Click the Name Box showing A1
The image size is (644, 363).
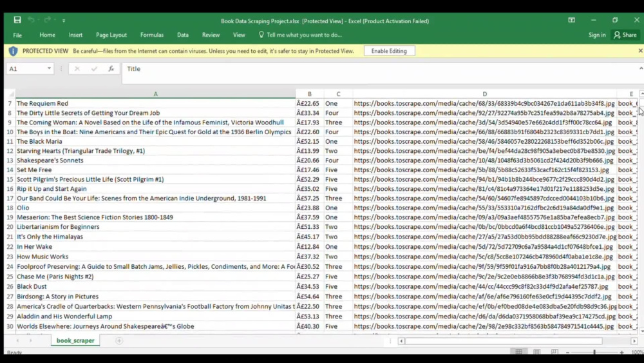[26, 68]
